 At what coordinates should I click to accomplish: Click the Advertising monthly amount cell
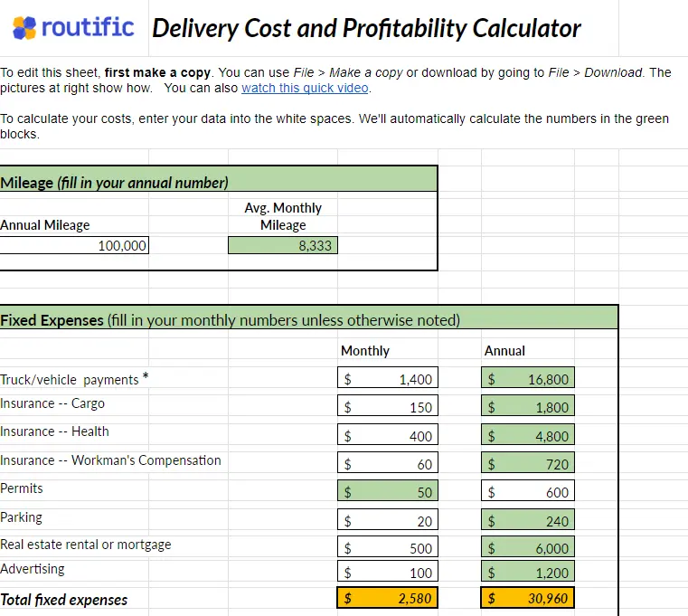(x=387, y=573)
